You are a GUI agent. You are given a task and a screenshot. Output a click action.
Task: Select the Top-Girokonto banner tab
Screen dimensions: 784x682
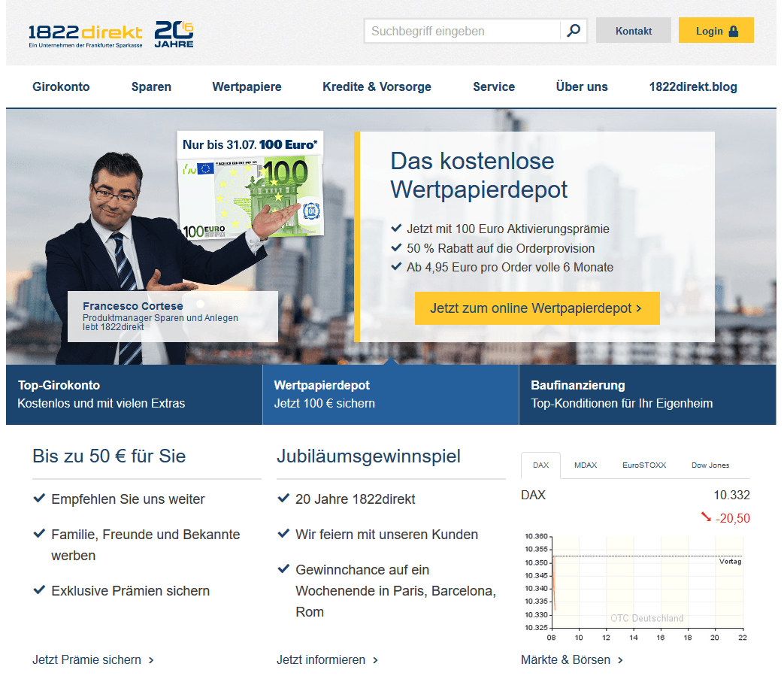pos(134,395)
